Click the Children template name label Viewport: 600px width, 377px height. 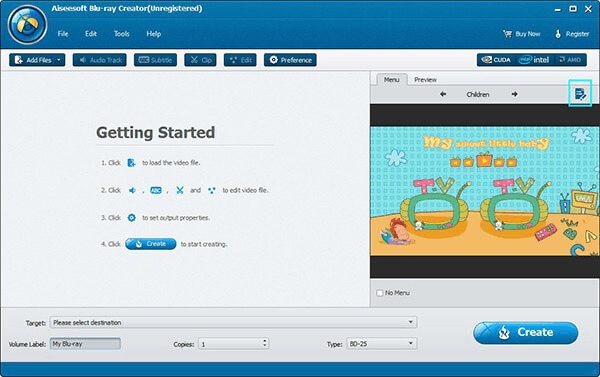click(478, 94)
